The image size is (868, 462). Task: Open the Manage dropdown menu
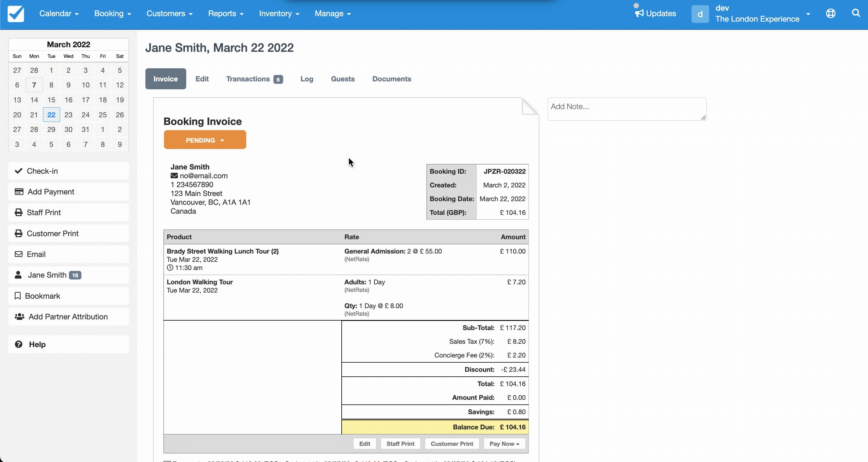pos(333,13)
